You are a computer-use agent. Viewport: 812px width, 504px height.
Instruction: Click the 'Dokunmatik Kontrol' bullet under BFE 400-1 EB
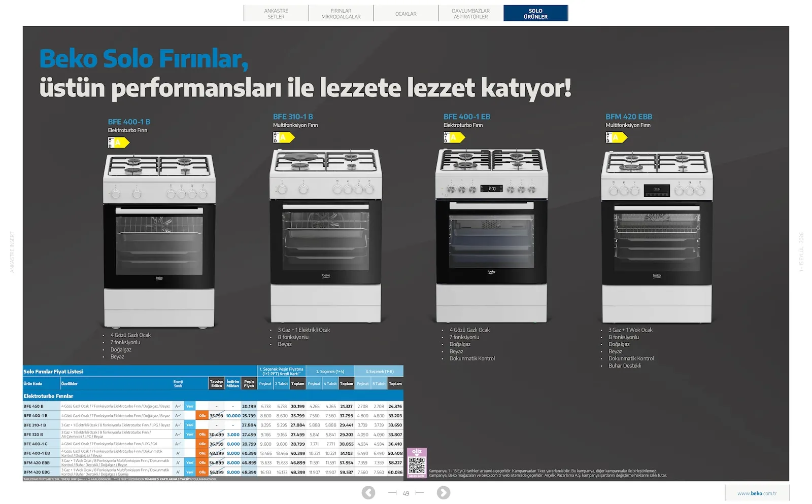click(x=472, y=358)
